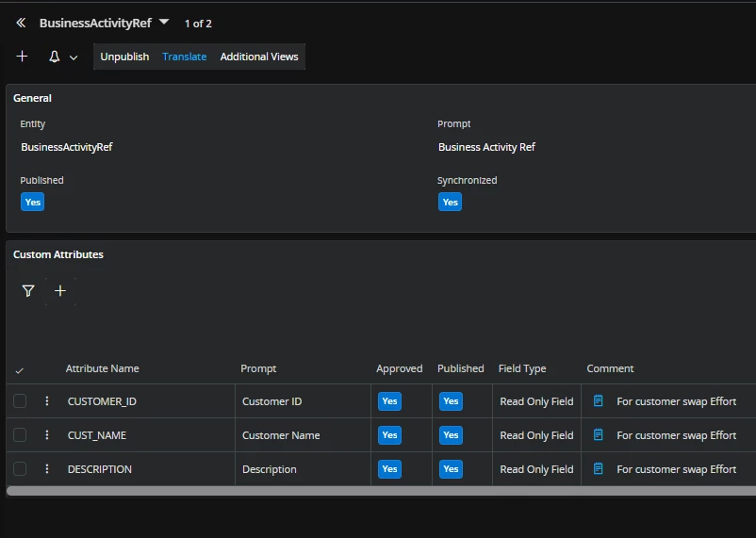Screen dimensions: 756x538
Task: Click the notification bell icon
Action: click(54, 57)
